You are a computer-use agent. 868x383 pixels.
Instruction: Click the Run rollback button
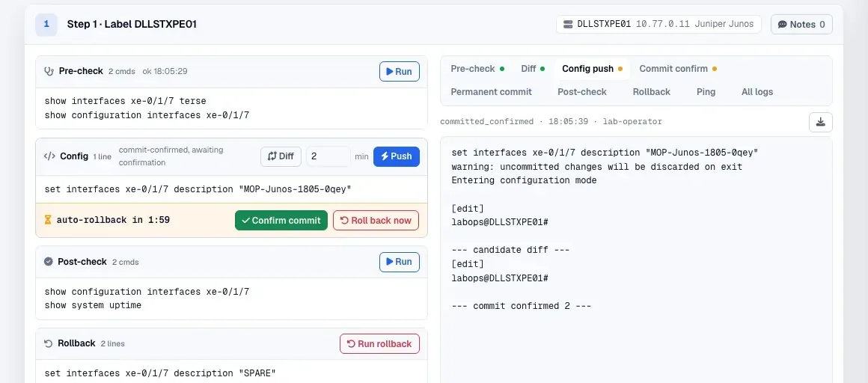[379, 343]
